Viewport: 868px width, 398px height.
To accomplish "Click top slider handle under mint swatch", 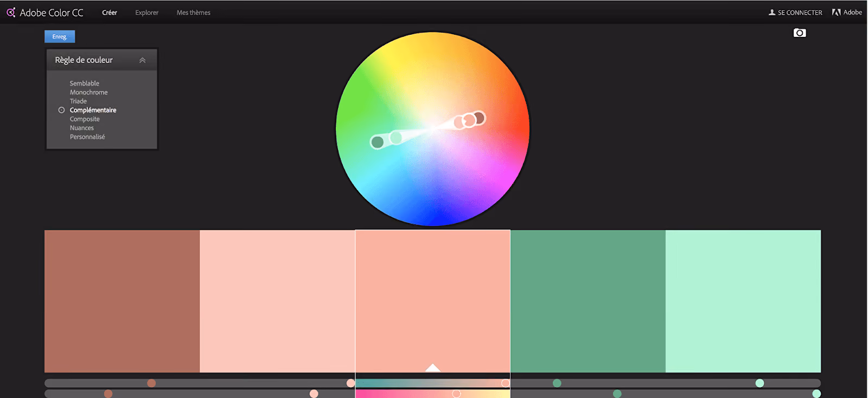I will coord(759,383).
